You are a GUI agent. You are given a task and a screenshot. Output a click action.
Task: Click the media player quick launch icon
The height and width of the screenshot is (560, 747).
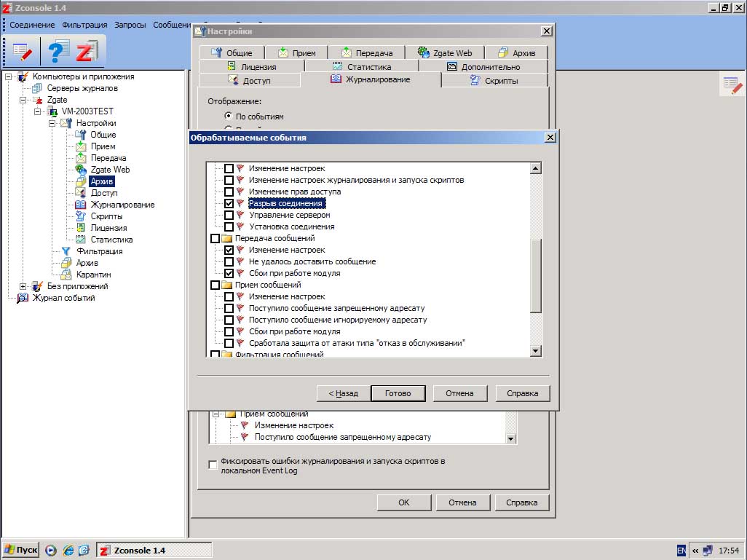pos(51,550)
